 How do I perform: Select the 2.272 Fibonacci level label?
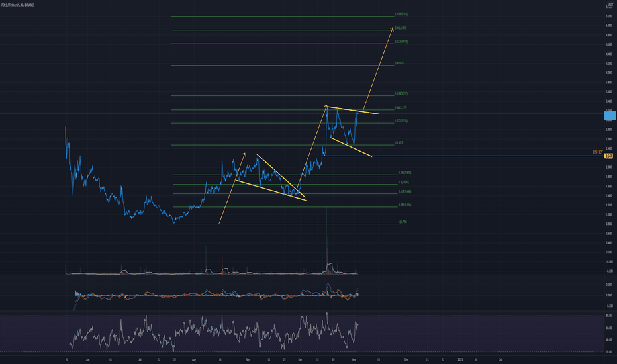click(401, 41)
